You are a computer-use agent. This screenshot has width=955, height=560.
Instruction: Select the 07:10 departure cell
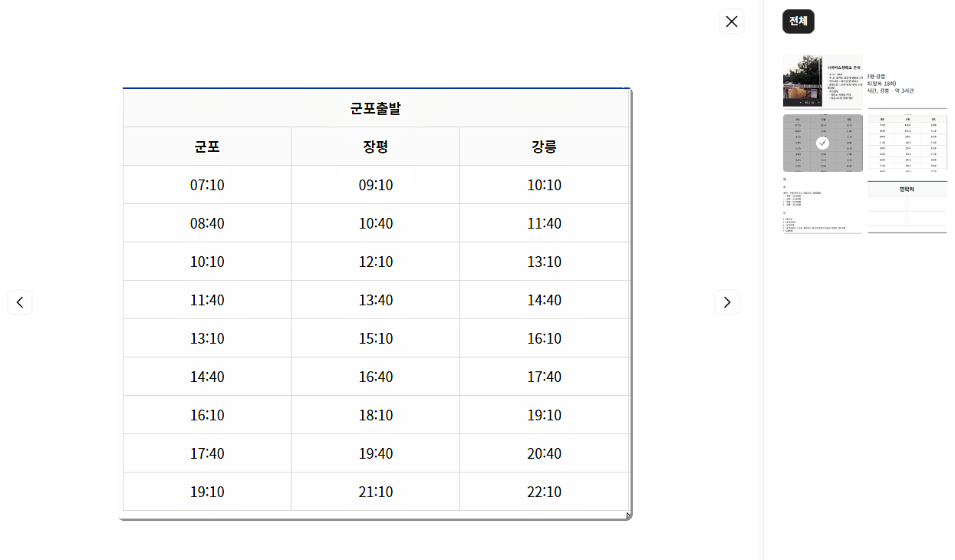point(207,185)
